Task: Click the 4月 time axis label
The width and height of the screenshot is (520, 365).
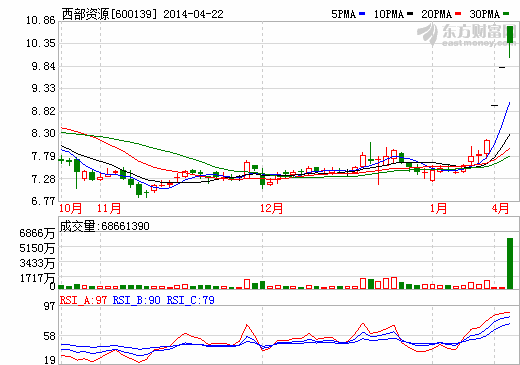Action: (500, 209)
